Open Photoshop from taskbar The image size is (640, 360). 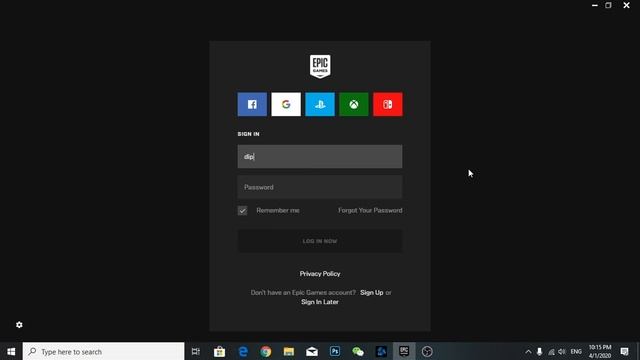tap(335, 351)
